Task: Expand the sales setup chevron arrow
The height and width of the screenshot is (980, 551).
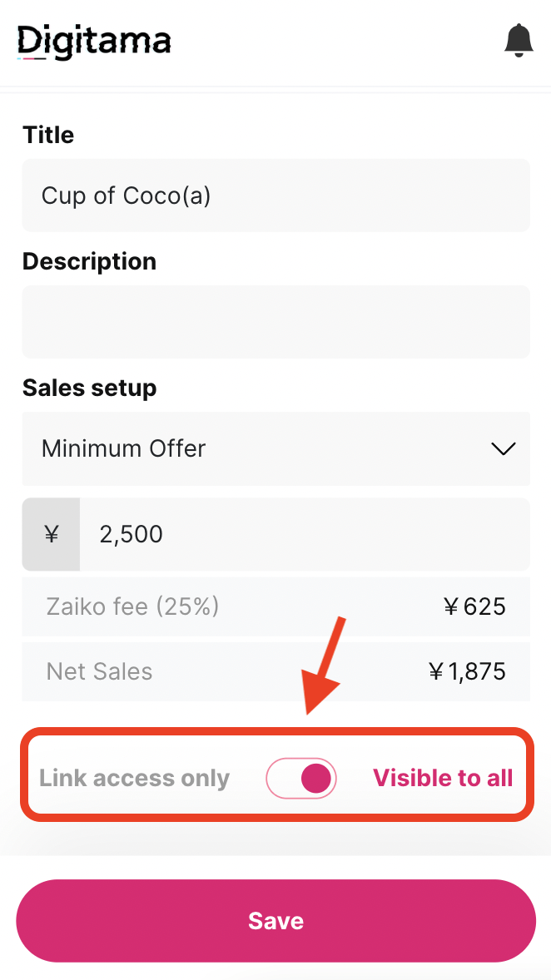Action: click(503, 448)
